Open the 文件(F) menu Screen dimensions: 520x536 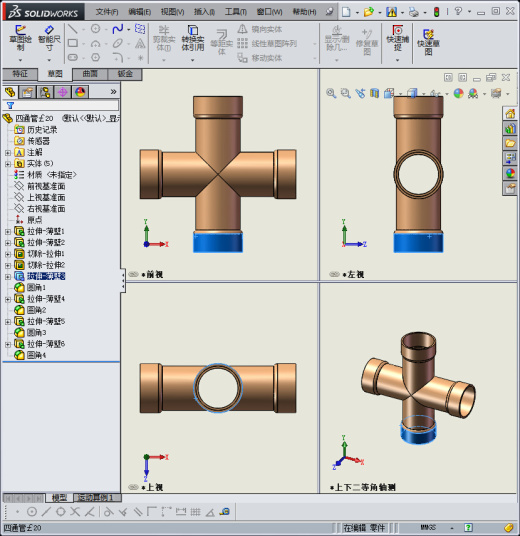coord(107,12)
